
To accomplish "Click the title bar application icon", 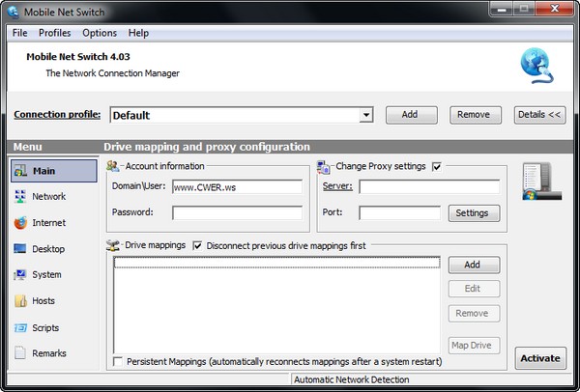I will click(x=14, y=12).
